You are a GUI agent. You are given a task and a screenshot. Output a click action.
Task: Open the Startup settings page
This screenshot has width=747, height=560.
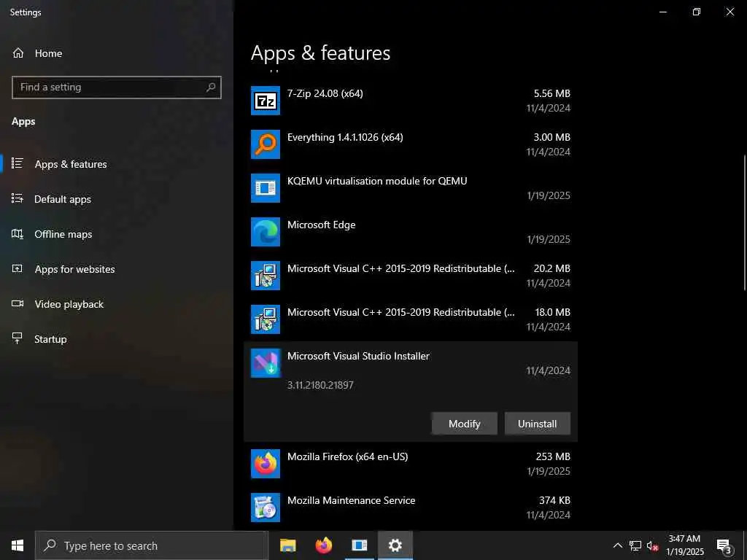117,339
